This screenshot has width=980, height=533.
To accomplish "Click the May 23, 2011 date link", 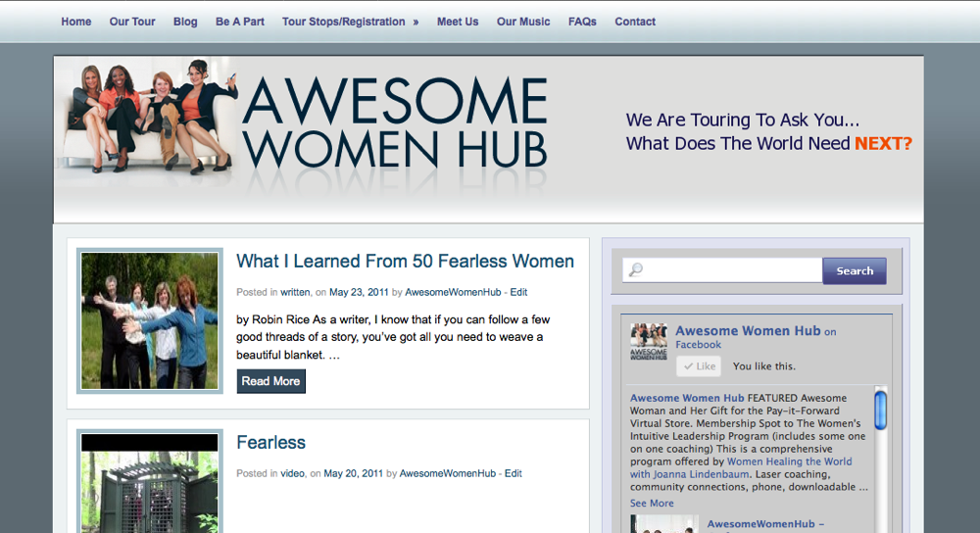I will 359,292.
